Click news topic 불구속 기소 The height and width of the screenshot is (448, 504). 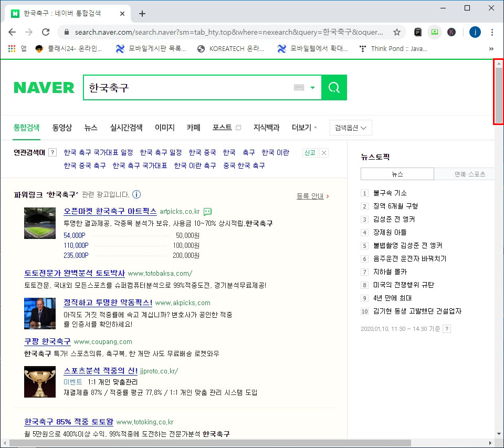(390, 193)
